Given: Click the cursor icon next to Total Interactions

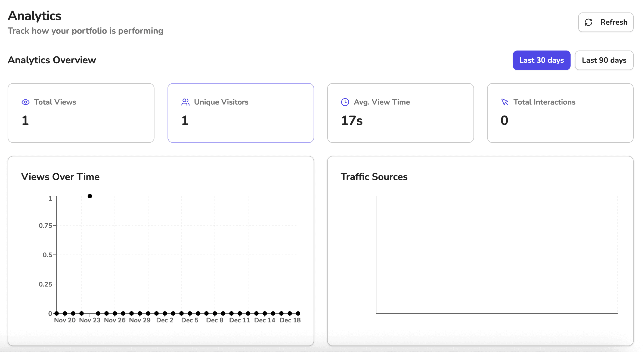Looking at the screenshot, I should point(504,102).
